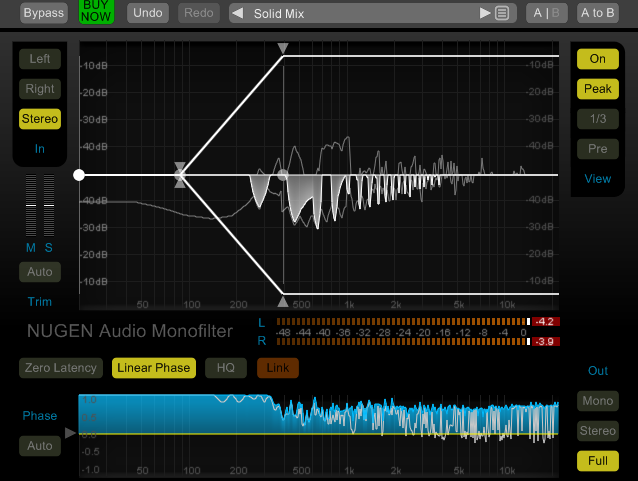Viewport: 638px width, 481px height.
Task: Switch output monitoring to Mono
Action: click(597, 402)
